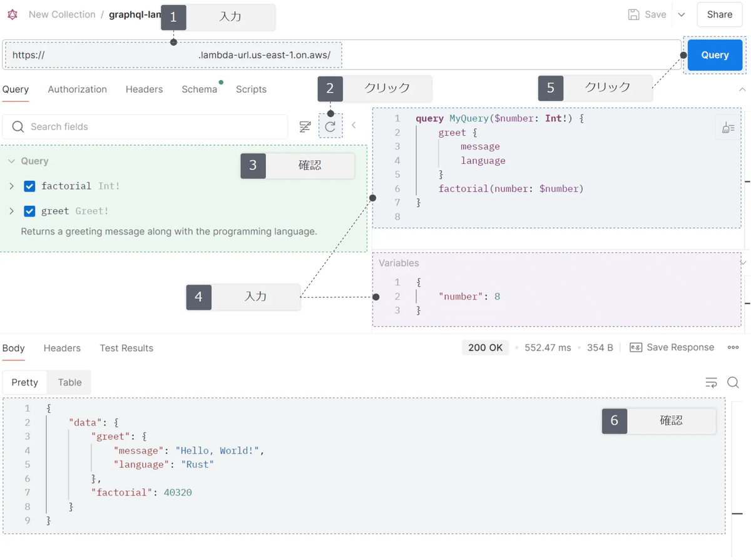Toggle line wrapping in the response viewer

(711, 382)
